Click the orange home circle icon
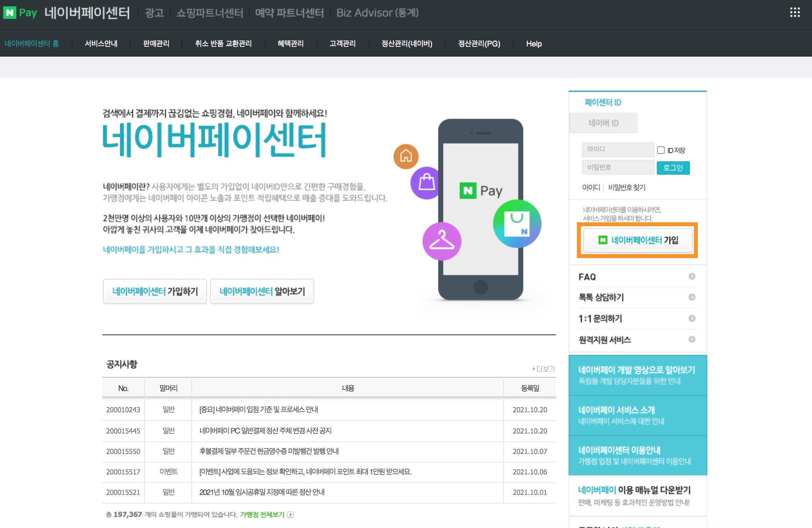 [x=406, y=156]
